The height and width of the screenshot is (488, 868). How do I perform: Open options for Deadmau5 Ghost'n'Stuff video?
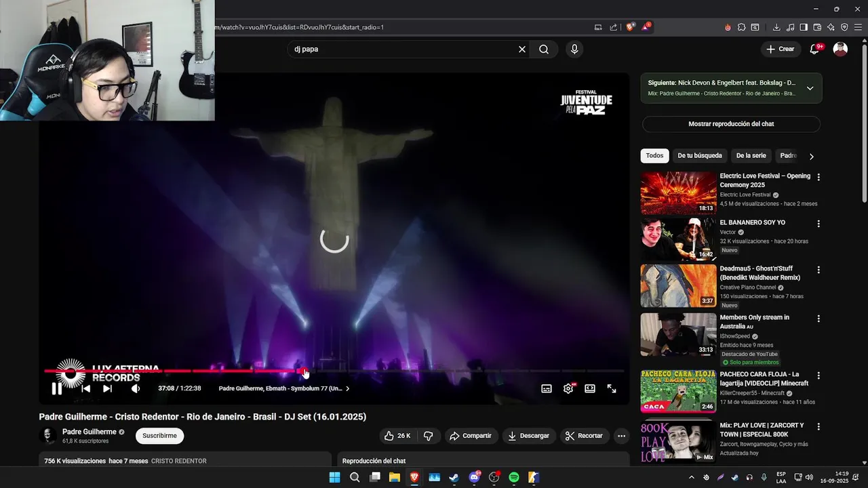tap(818, 270)
